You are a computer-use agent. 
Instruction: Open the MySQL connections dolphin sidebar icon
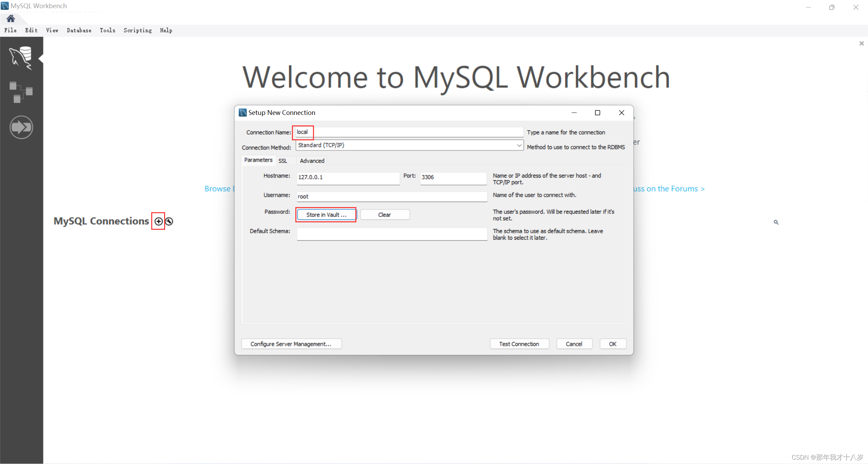pos(21,58)
